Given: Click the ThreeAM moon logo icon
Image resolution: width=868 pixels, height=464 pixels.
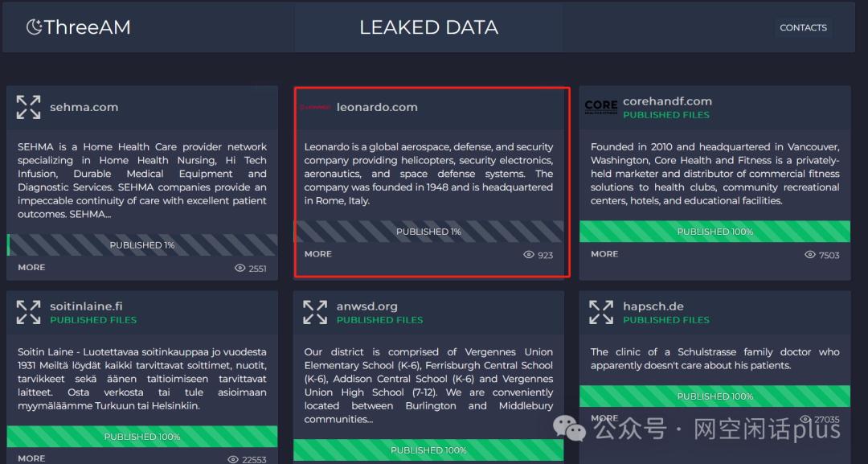Looking at the screenshot, I should click(x=35, y=27).
